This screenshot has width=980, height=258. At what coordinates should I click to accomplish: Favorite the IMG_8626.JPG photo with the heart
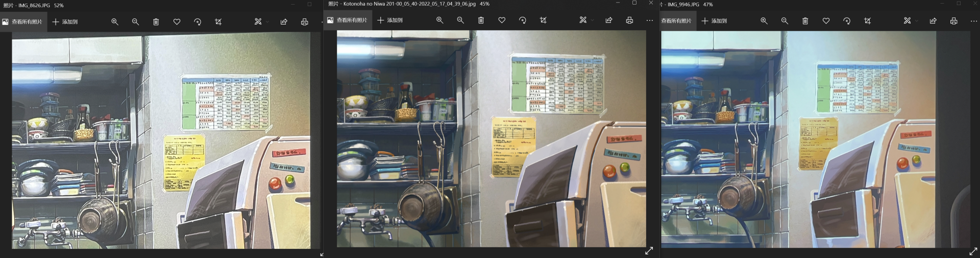(x=177, y=22)
